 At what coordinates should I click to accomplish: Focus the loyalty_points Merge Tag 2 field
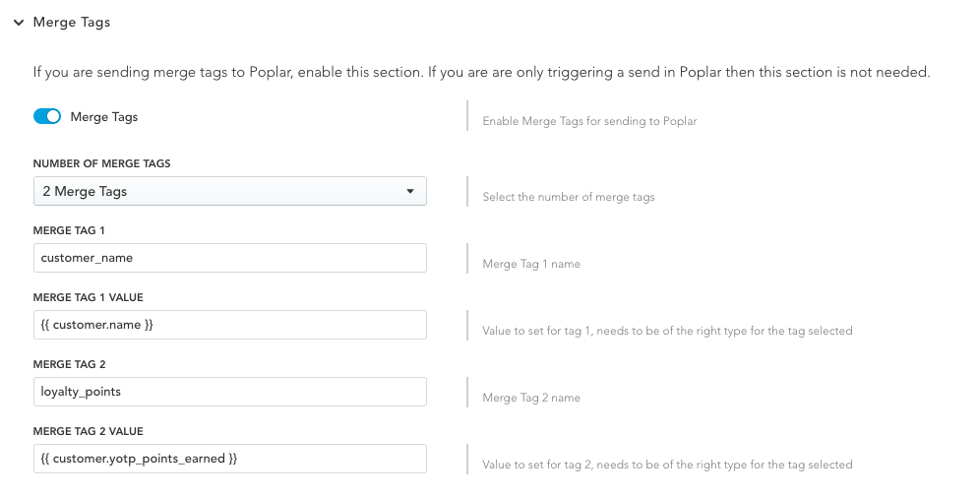pyautogui.click(x=230, y=392)
